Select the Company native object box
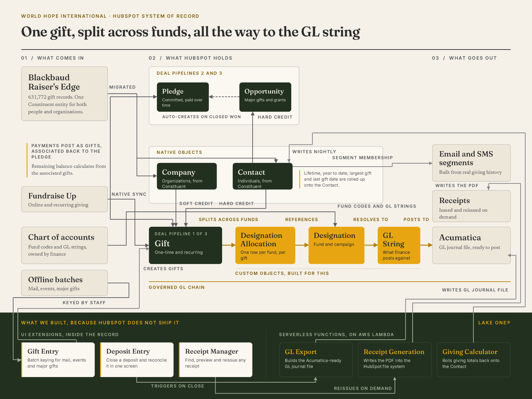This screenshot has width=532, height=399. [187, 176]
